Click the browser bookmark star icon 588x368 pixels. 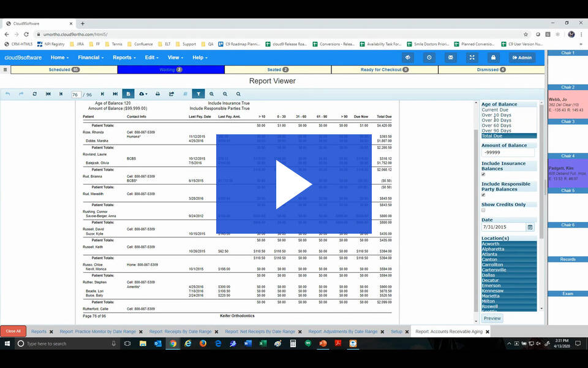click(526, 34)
